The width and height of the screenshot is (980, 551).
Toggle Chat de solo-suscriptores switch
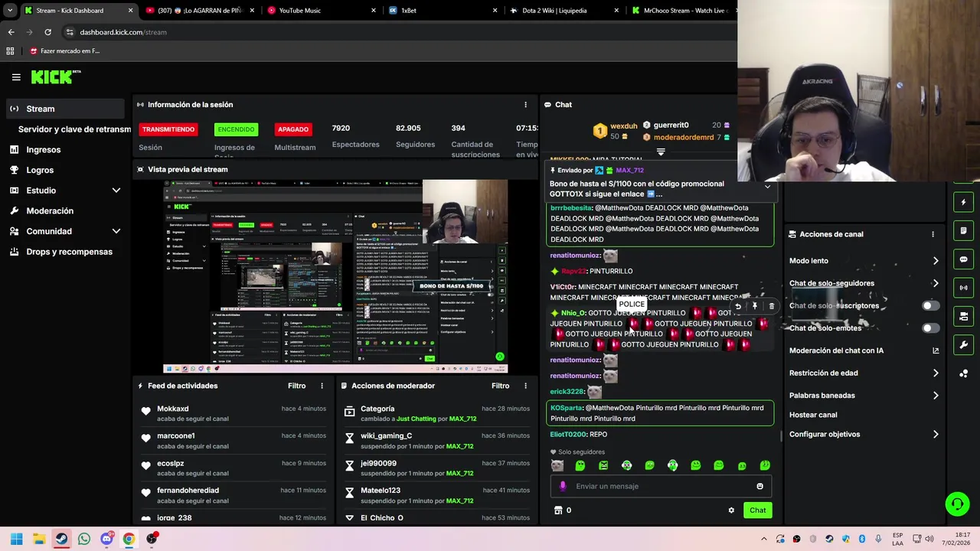click(930, 305)
